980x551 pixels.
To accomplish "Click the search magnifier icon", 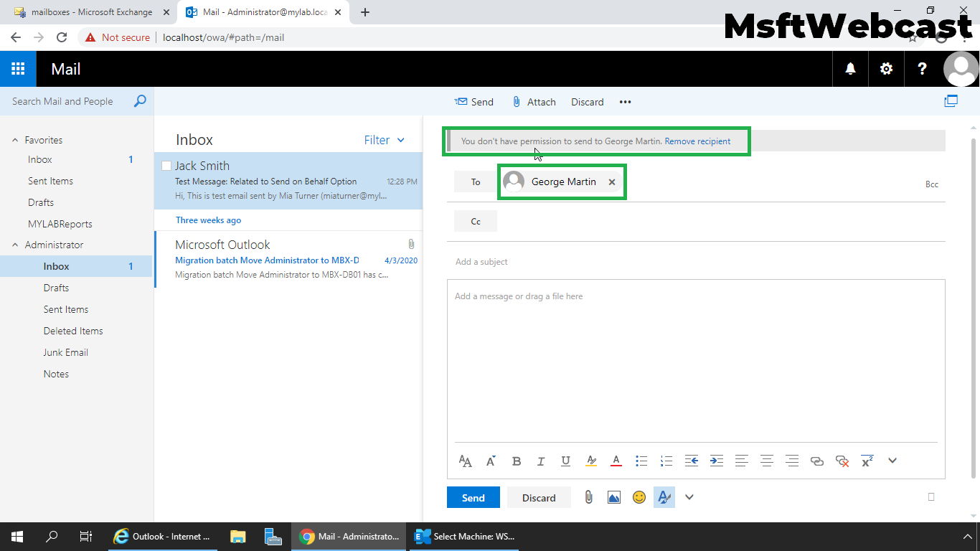I will pyautogui.click(x=140, y=101).
